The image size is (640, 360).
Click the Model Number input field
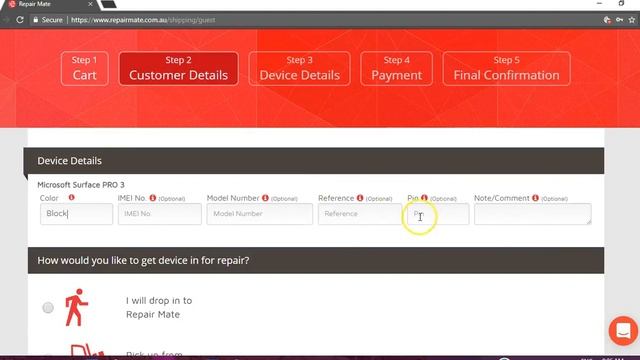[x=260, y=214]
